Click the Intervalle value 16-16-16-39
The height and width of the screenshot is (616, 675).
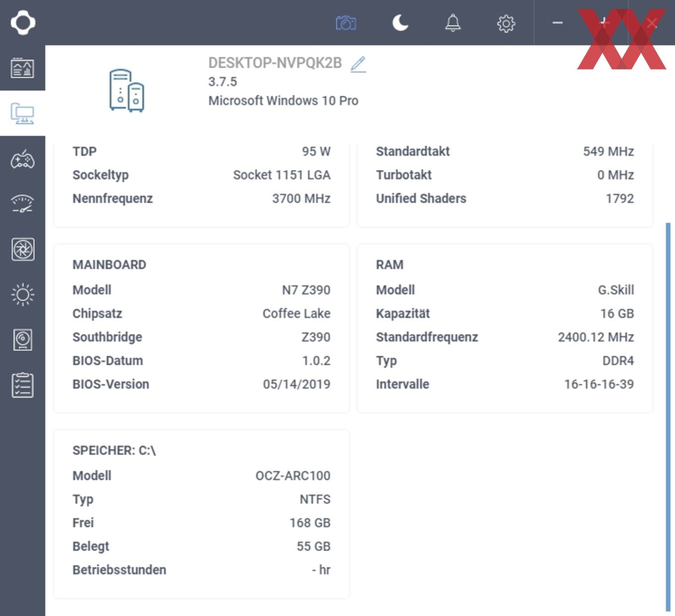(x=599, y=384)
